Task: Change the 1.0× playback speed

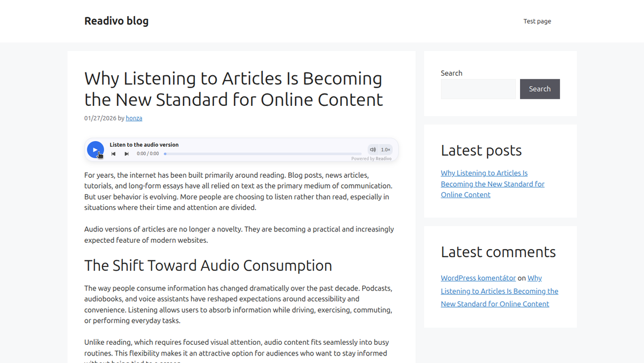Action: click(385, 149)
